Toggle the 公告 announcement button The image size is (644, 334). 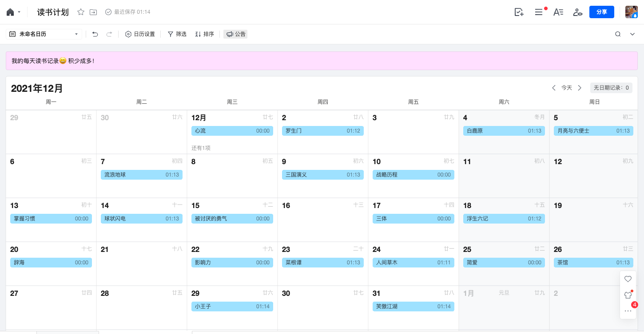(x=235, y=34)
